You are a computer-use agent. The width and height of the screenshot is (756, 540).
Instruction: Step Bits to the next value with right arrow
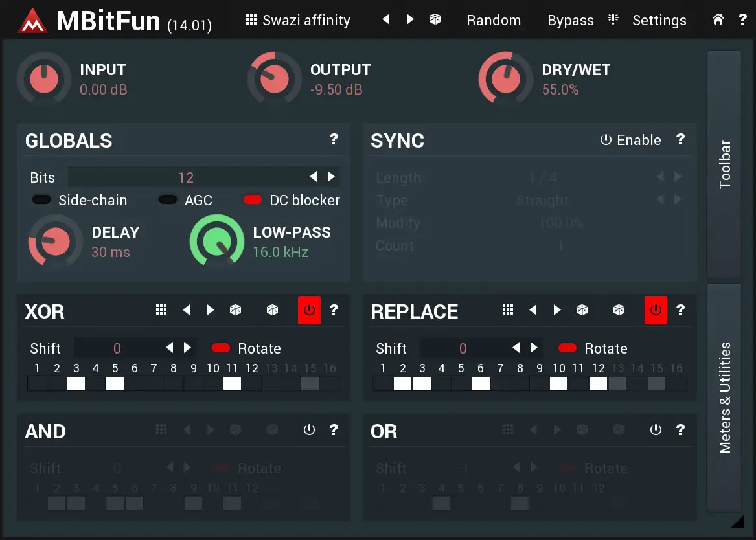click(332, 176)
